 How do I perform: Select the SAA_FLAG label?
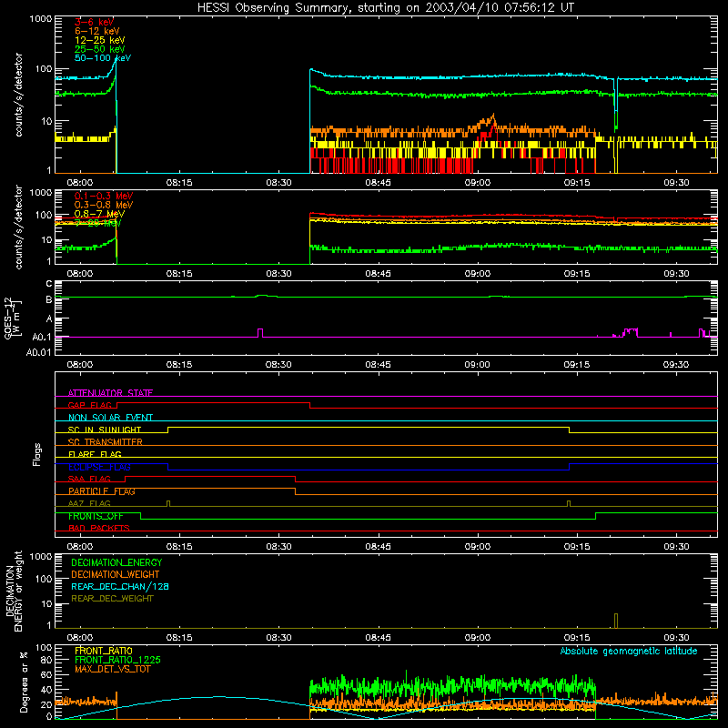89,480
